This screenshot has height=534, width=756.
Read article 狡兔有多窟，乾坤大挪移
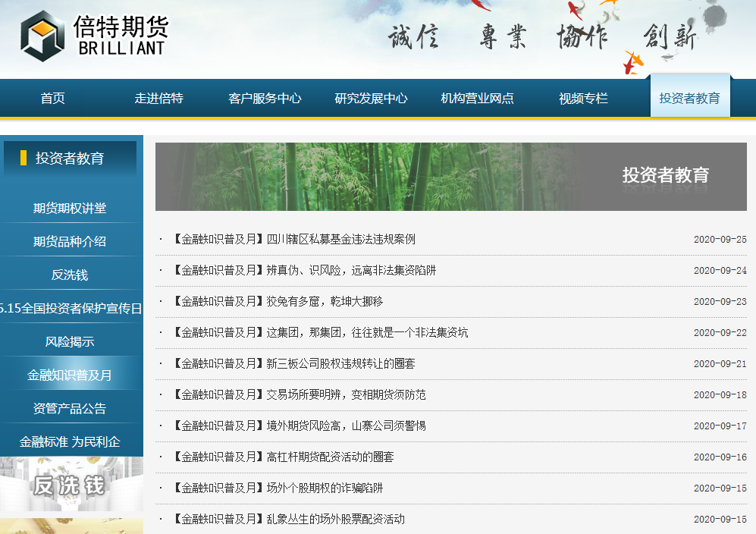[x=325, y=302]
